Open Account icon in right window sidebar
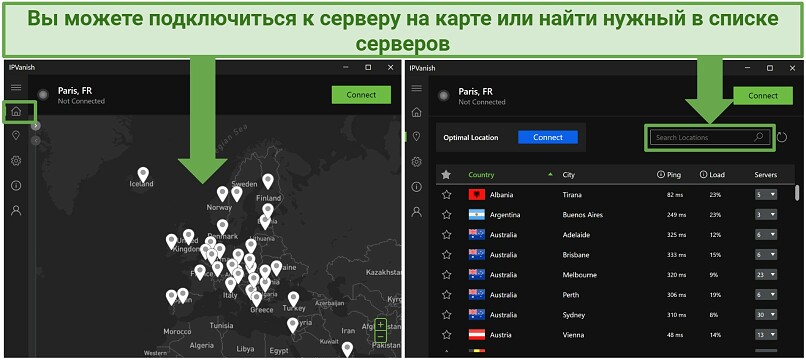The height and width of the screenshot is (360, 806). click(x=417, y=211)
